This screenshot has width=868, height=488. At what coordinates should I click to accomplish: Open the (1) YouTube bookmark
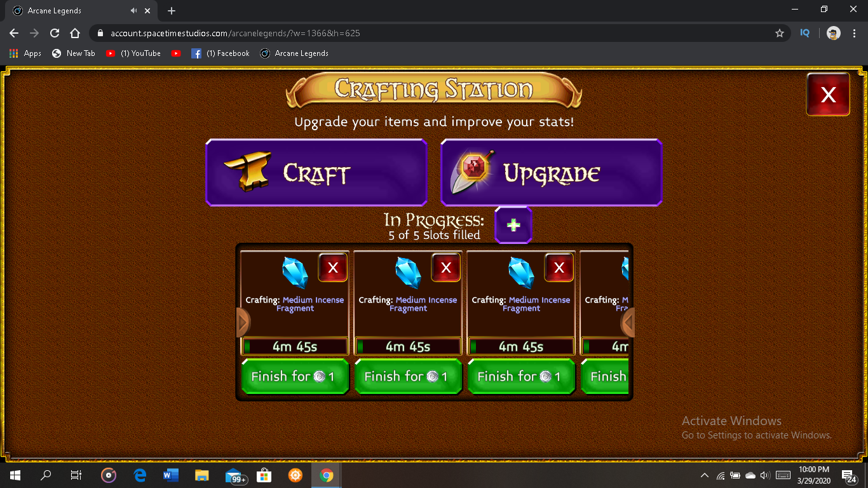click(x=133, y=53)
